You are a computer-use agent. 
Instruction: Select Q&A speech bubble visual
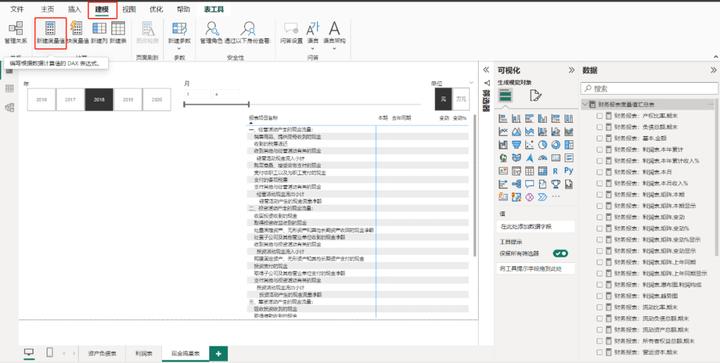pos(529,184)
